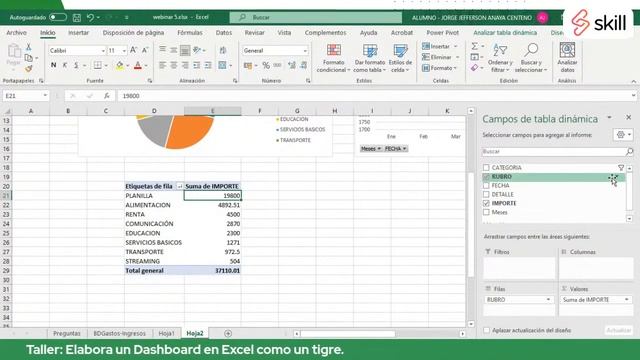Image resolution: width=640 pixels, height=360 pixels.
Task: Apply percent style to cell
Action: click(266, 65)
